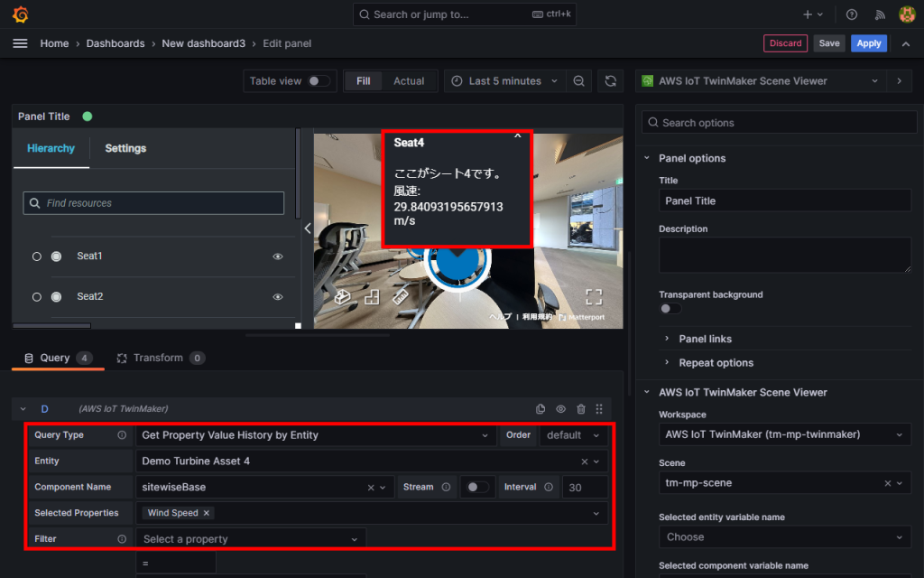Open the Query Type dropdown
924x578 pixels.
click(316, 435)
